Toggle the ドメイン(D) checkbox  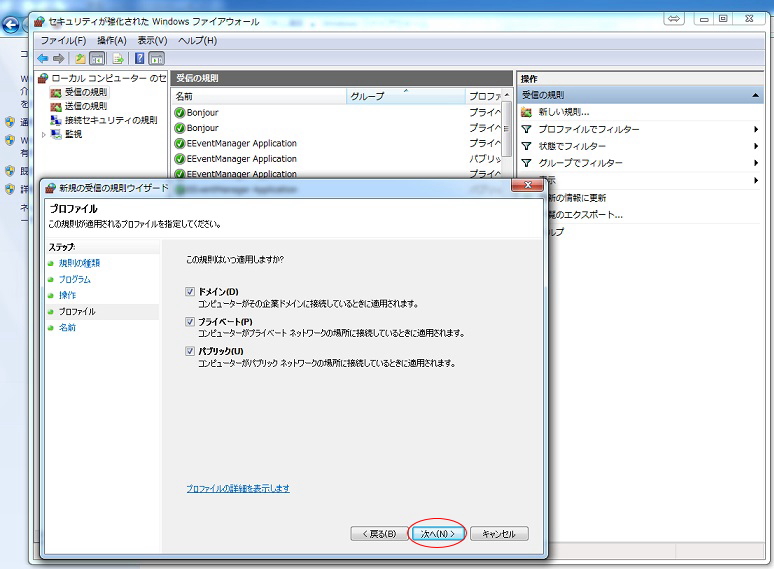190,292
